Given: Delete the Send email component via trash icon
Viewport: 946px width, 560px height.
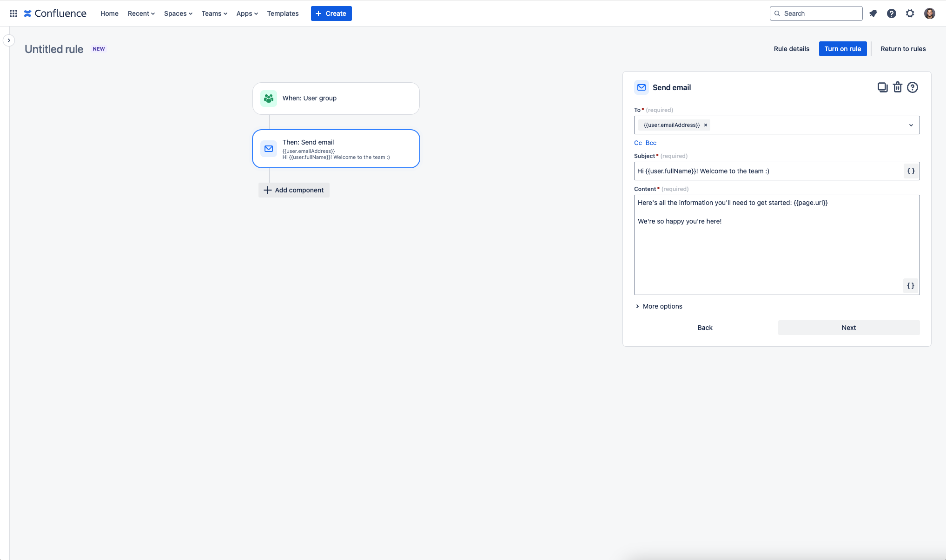Looking at the screenshot, I should pos(897,87).
